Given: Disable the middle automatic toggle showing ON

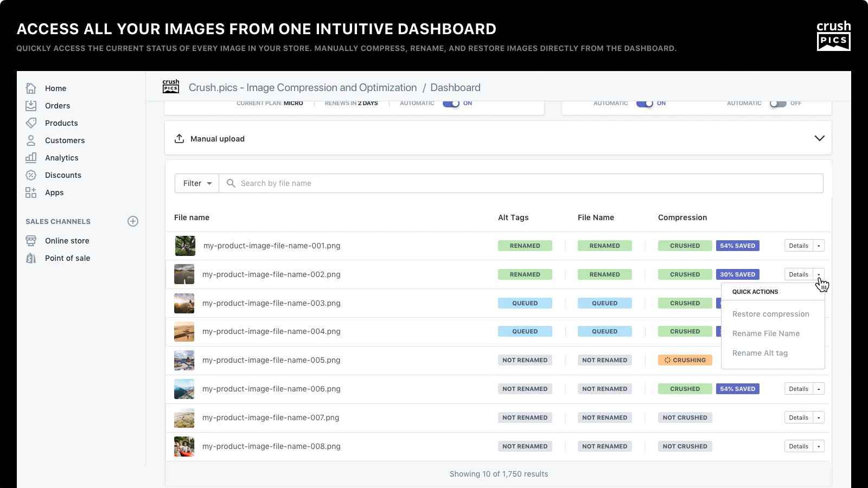Looking at the screenshot, I should pos(644,104).
